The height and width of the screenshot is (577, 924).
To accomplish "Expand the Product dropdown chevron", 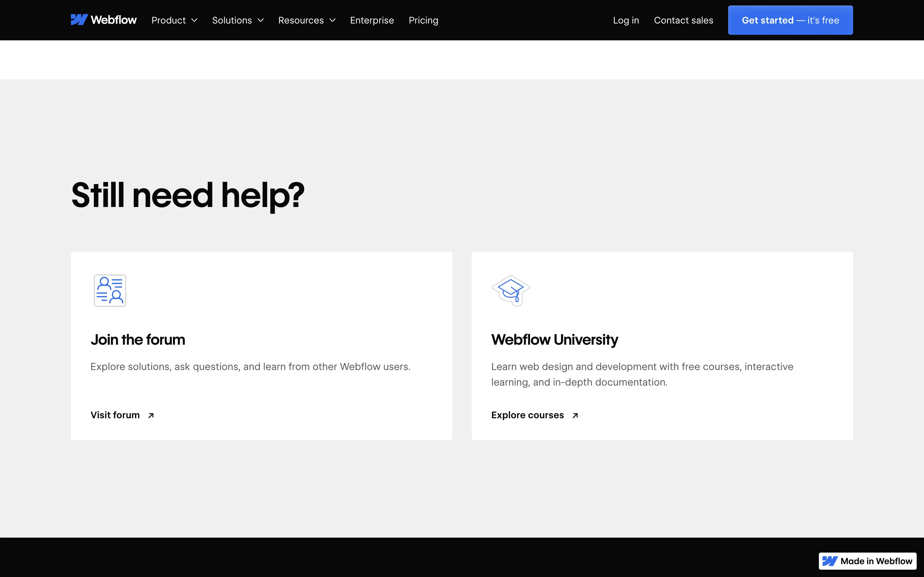I will 194,20.
